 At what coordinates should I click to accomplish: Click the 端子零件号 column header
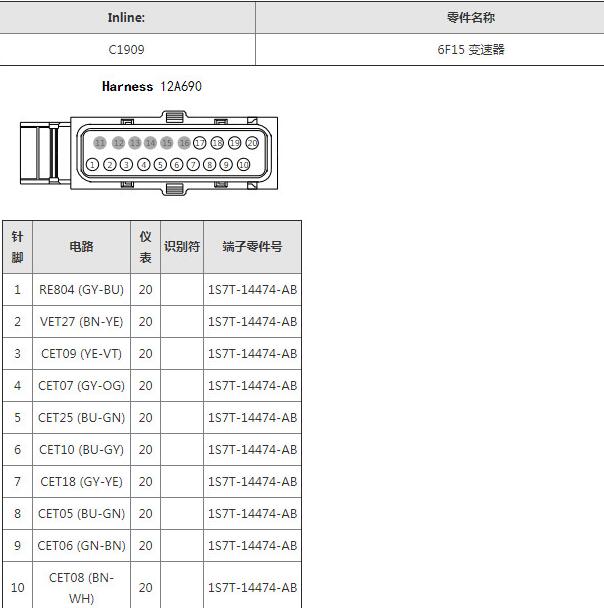point(252,247)
